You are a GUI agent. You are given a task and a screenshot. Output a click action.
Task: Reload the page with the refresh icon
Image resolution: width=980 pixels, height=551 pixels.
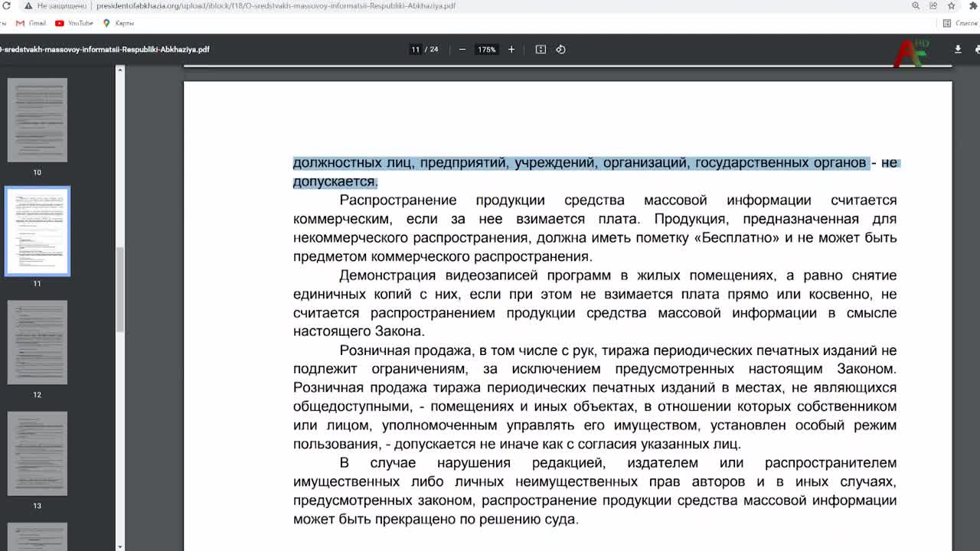[6, 5]
